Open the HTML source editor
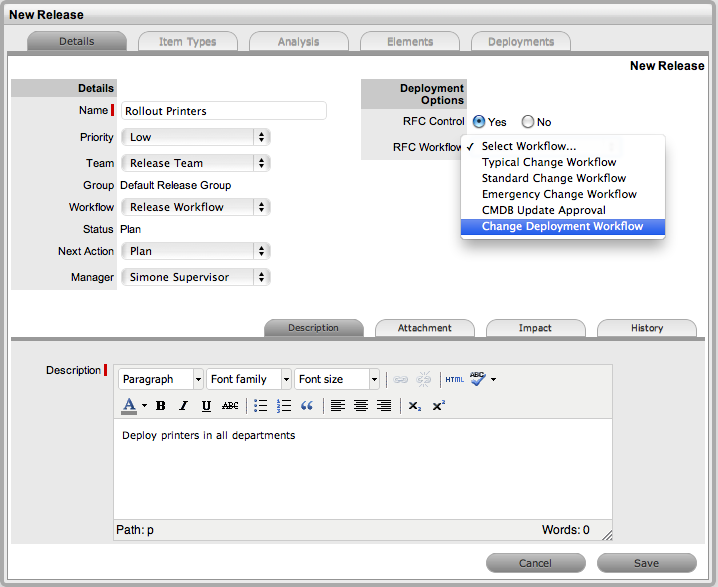 454,379
